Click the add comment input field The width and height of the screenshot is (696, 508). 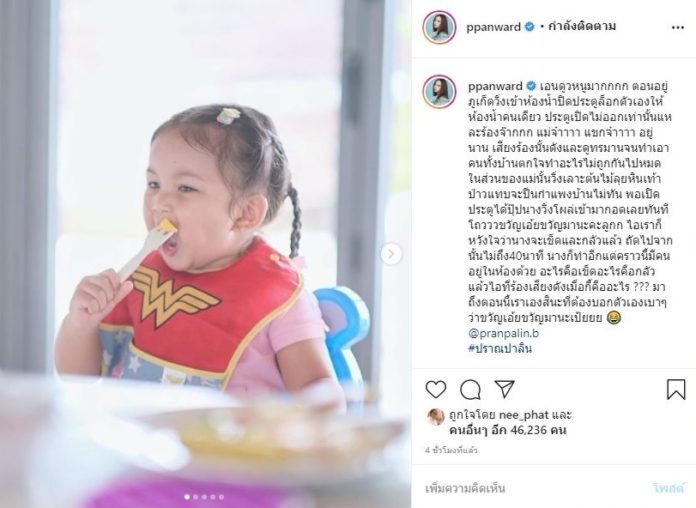click(x=533, y=488)
